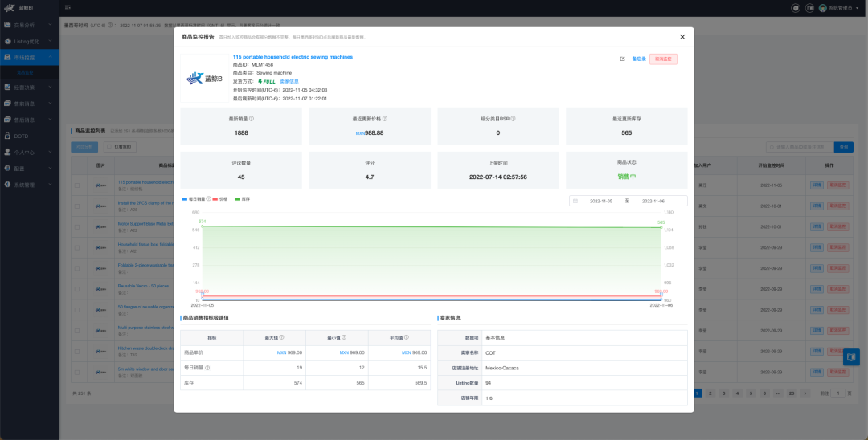Collapse the 市场挖掘 menu with its chevron
This screenshot has height=440, width=868.
pyautogui.click(x=50, y=57)
